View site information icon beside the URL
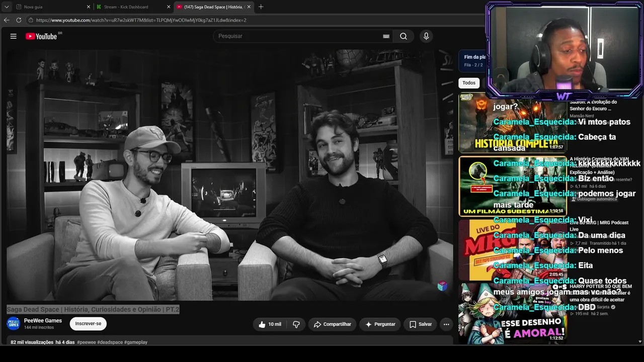The height and width of the screenshot is (362, 644). click(x=31, y=20)
